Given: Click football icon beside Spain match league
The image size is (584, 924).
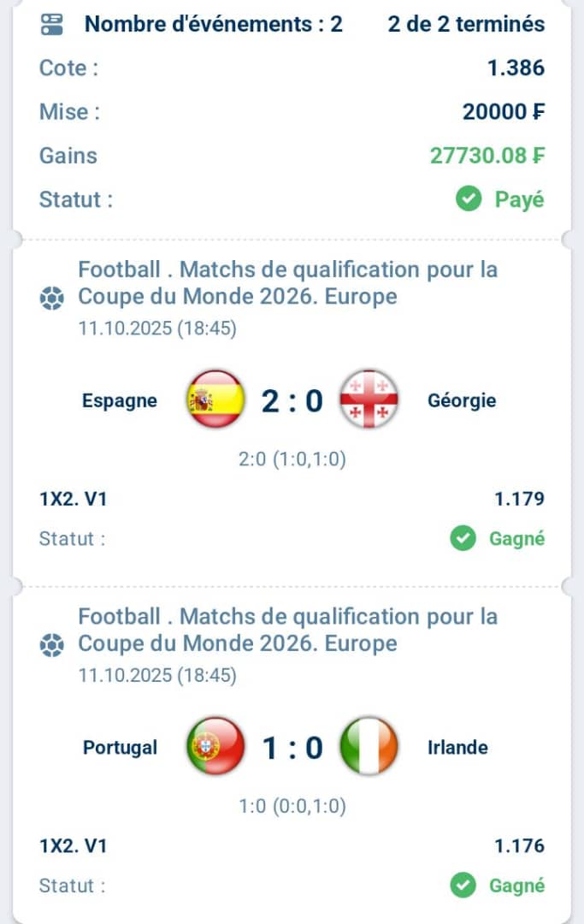Looking at the screenshot, I should (x=52, y=299).
